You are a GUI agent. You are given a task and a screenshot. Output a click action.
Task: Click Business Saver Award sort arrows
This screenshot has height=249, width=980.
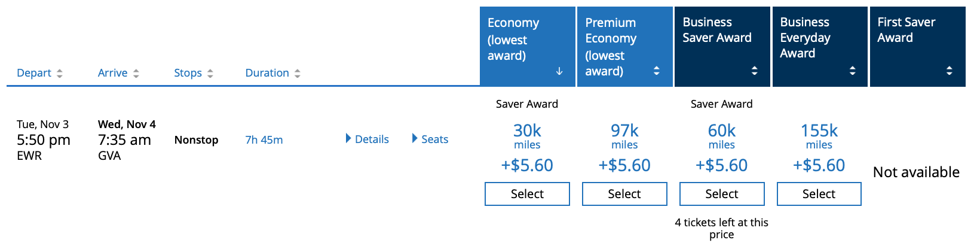pyautogui.click(x=754, y=71)
